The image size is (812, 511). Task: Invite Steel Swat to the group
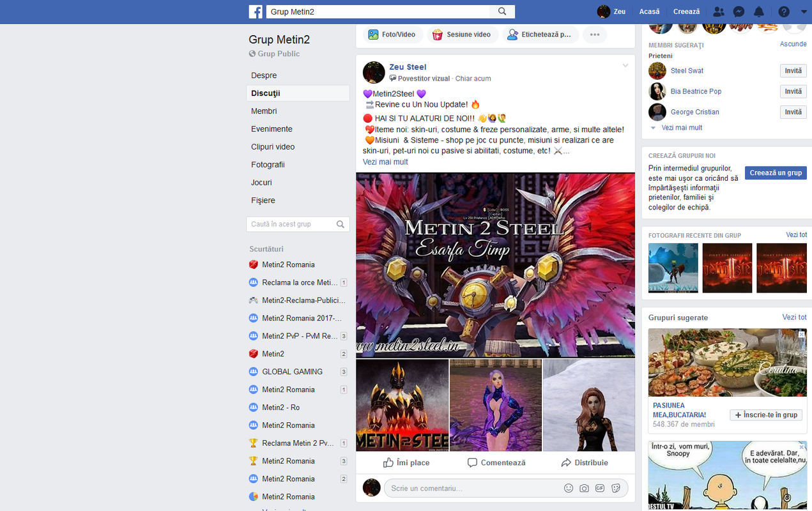click(x=793, y=71)
